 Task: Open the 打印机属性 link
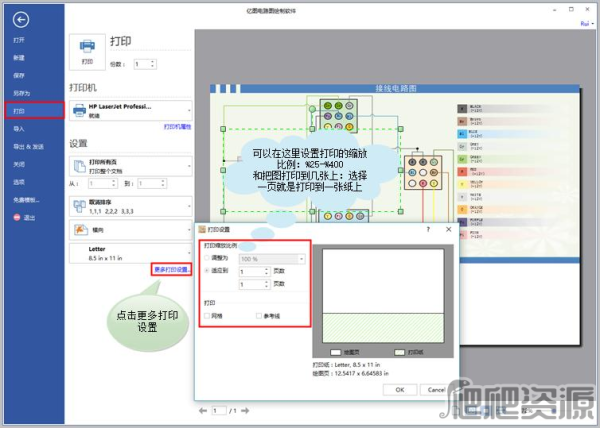coord(177,127)
